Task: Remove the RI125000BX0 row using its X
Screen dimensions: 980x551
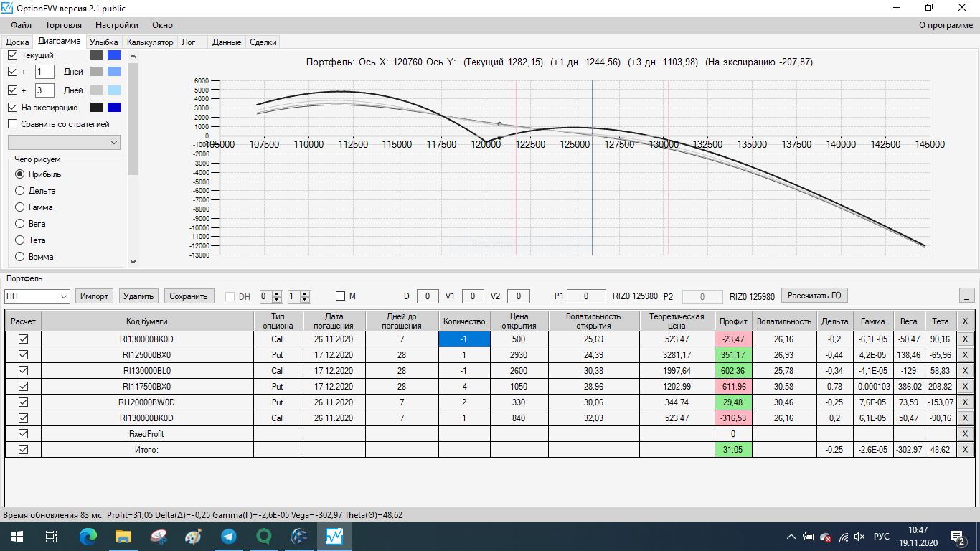Action: click(x=965, y=355)
